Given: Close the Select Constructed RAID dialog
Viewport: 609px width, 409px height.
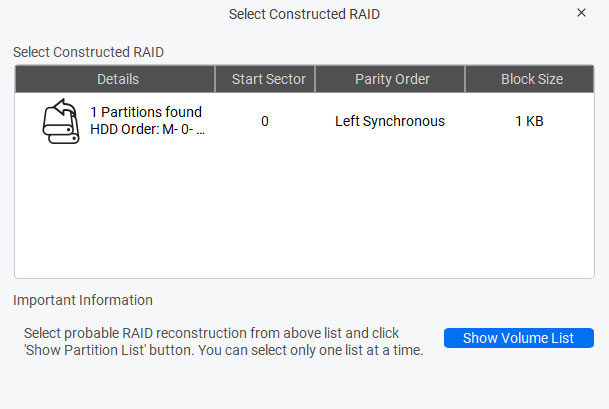Looking at the screenshot, I should coord(581,13).
